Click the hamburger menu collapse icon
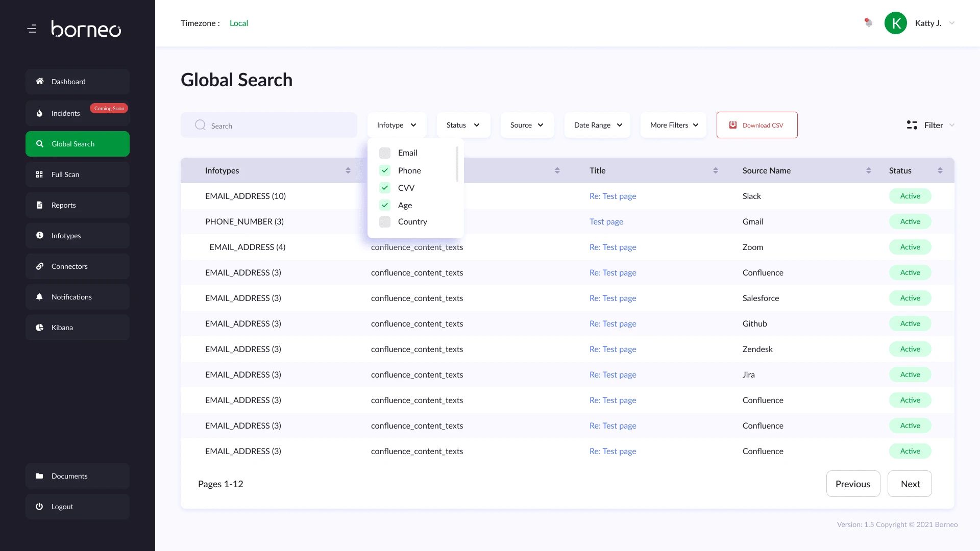The height and width of the screenshot is (551, 980). 32,29
